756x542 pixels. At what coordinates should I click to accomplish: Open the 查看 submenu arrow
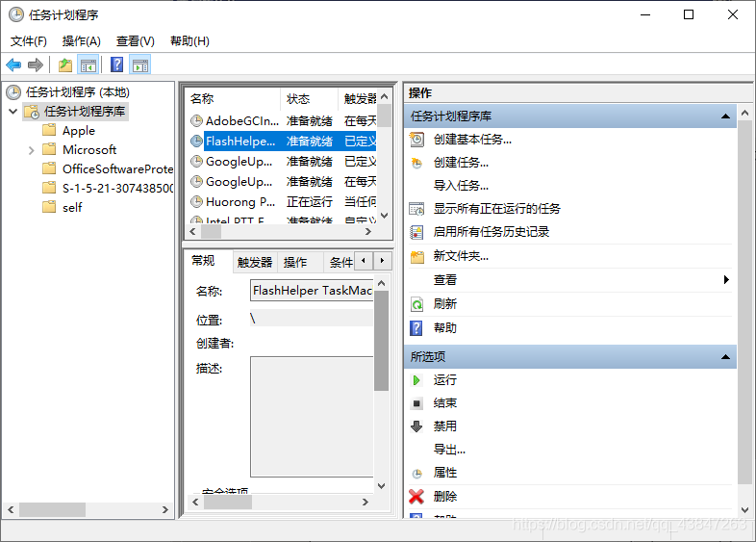(726, 279)
